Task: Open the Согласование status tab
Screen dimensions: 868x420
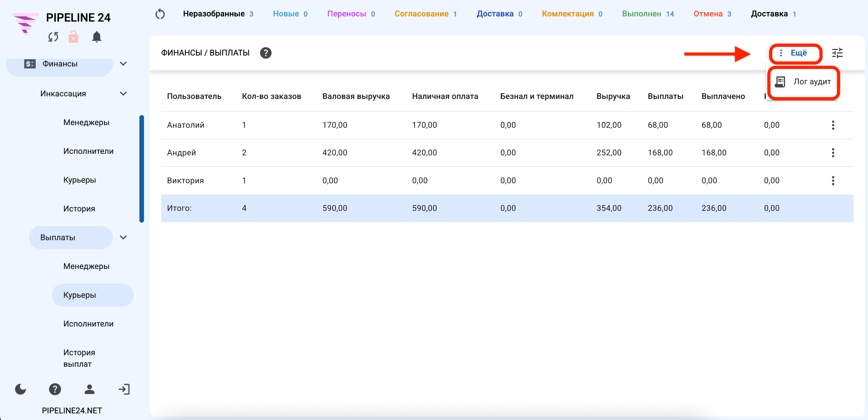Action: pyautogui.click(x=425, y=14)
